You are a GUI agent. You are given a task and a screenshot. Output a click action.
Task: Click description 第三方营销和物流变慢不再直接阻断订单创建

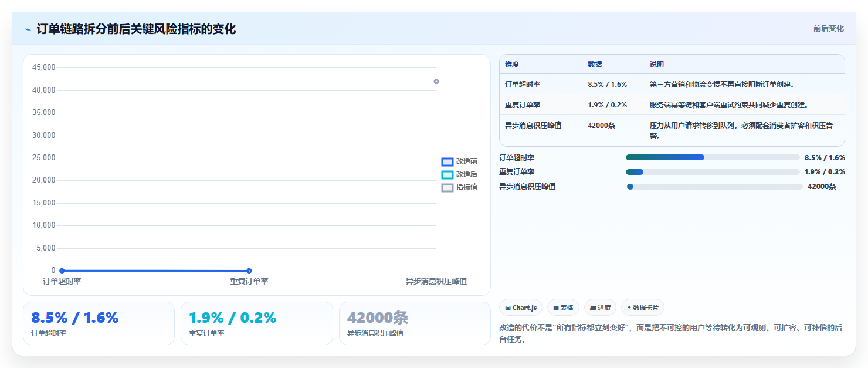722,85
